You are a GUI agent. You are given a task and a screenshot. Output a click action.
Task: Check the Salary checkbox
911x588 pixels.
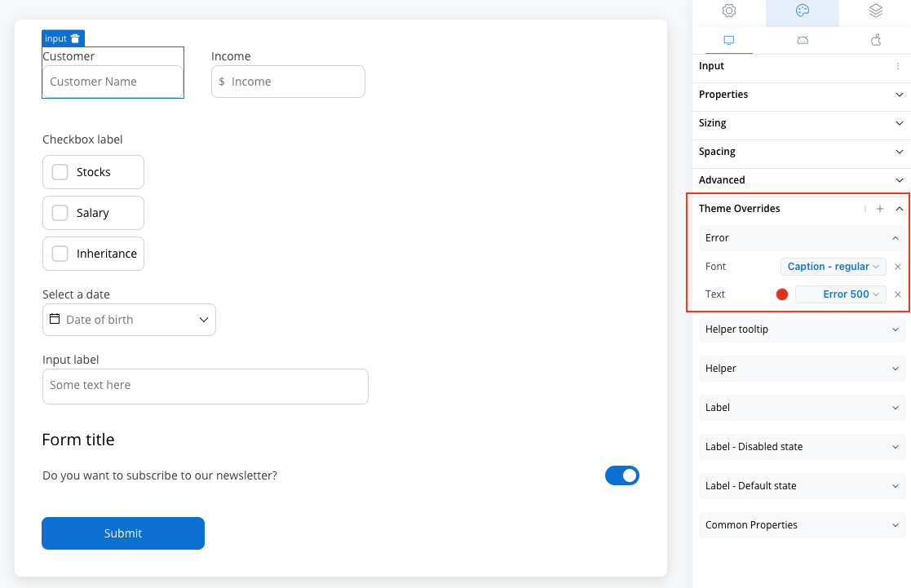60,213
